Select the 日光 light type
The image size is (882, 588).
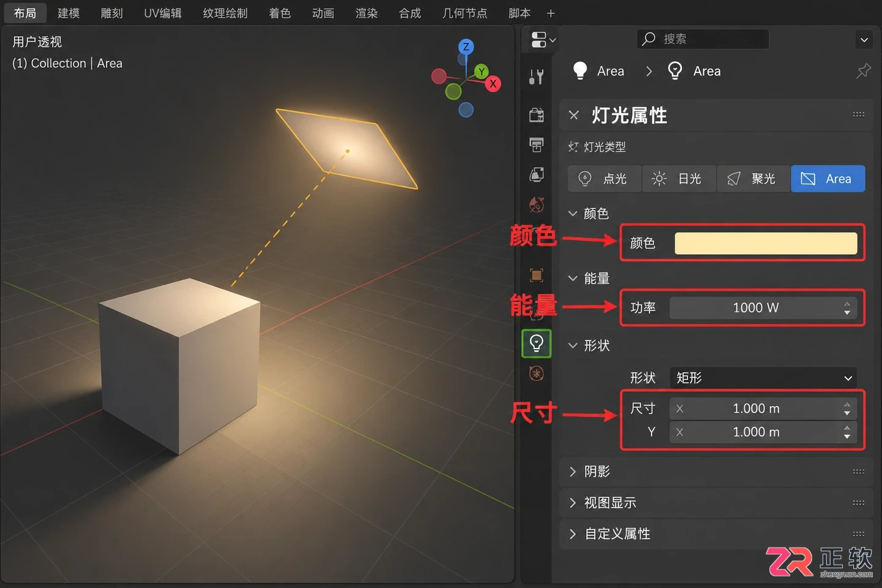[x=679, y=179]
